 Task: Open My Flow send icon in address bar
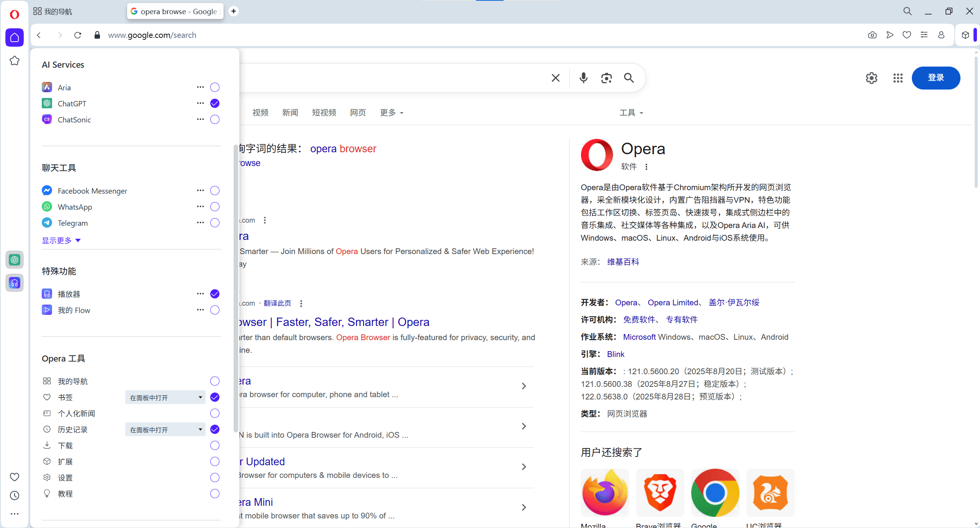(x=890, y=35)
